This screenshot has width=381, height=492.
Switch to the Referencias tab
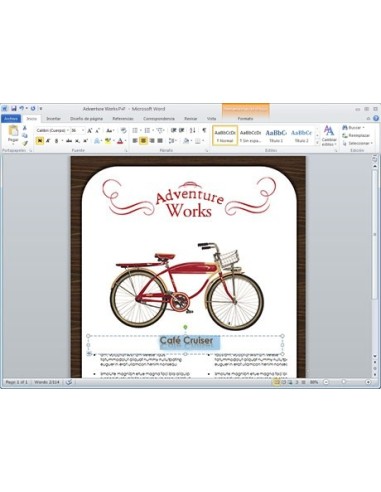tap(123, 119)
